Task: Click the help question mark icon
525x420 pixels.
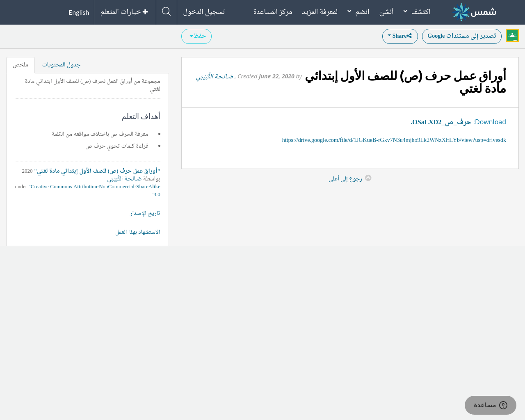Action: click(x=503, y=405)
